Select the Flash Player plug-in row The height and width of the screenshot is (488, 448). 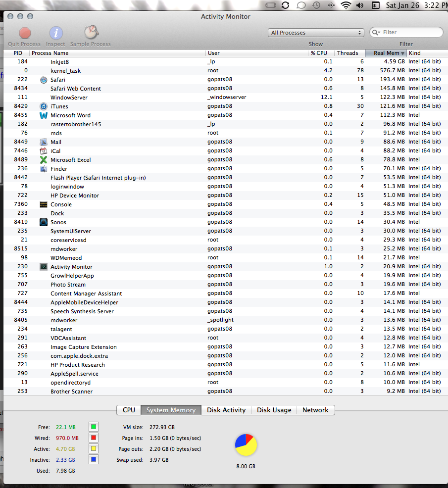pyautogui.click(x=226, y=177)
